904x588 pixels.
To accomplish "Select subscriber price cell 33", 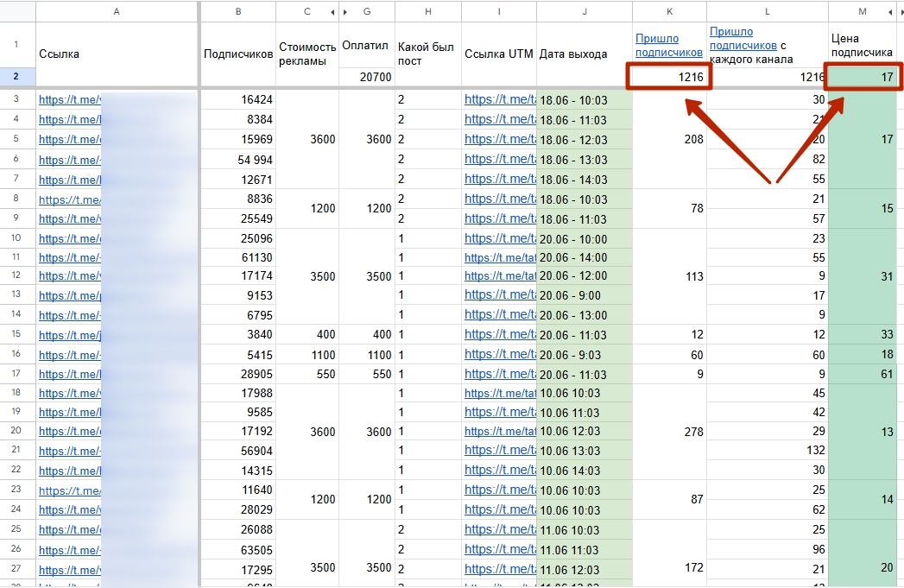I will 863,334.
